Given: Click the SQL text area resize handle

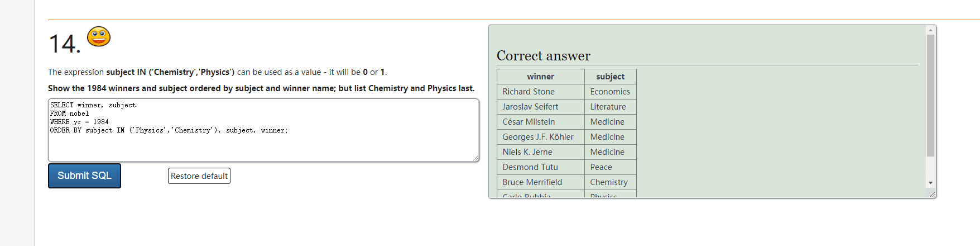Looking at the screenshot, I should pos(475,159).
